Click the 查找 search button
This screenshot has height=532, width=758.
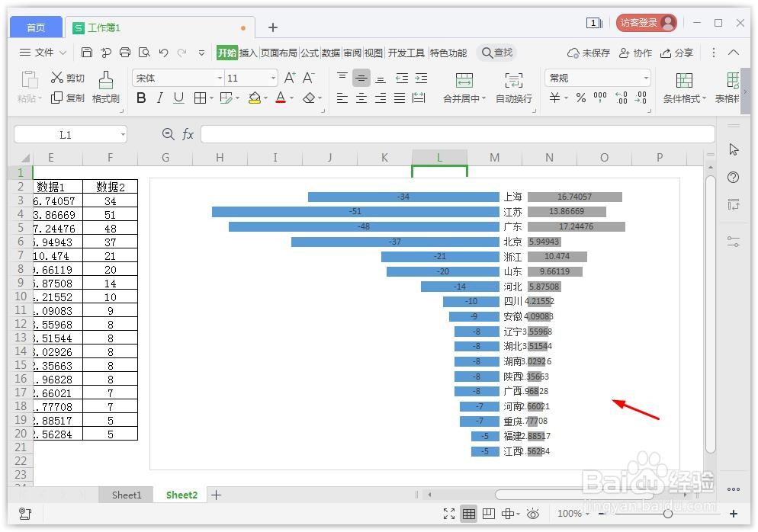pos(497,52)
